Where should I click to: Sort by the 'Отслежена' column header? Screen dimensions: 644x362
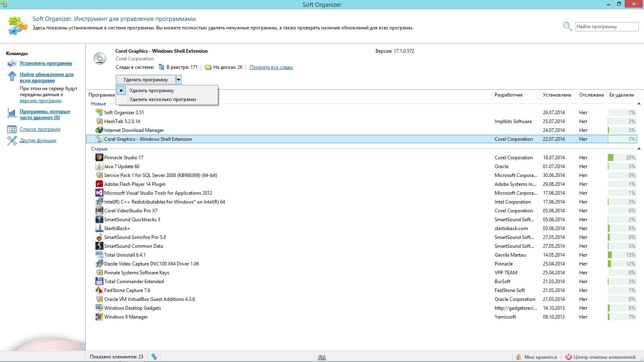[592, 95]
